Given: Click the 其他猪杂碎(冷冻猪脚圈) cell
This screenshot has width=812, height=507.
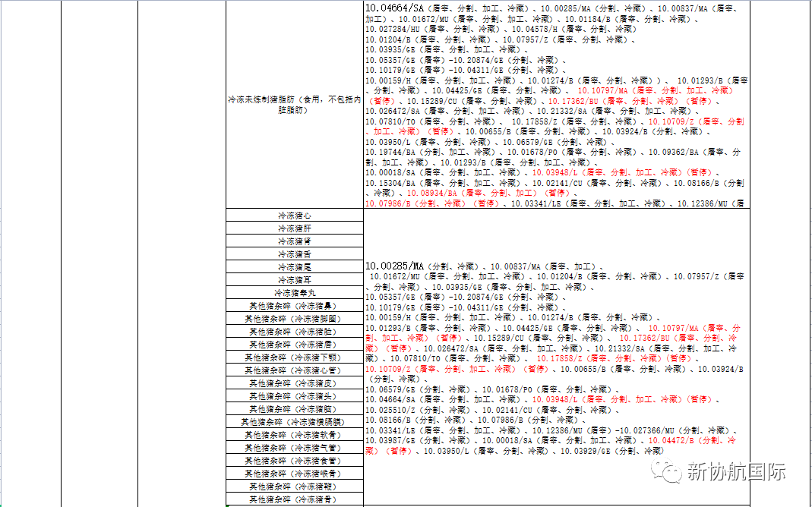Looking at the screenshot, I should pos(294,319).
